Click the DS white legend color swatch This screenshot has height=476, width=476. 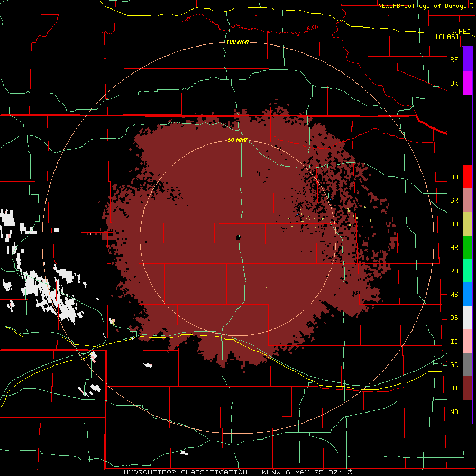tap(467, 317)
